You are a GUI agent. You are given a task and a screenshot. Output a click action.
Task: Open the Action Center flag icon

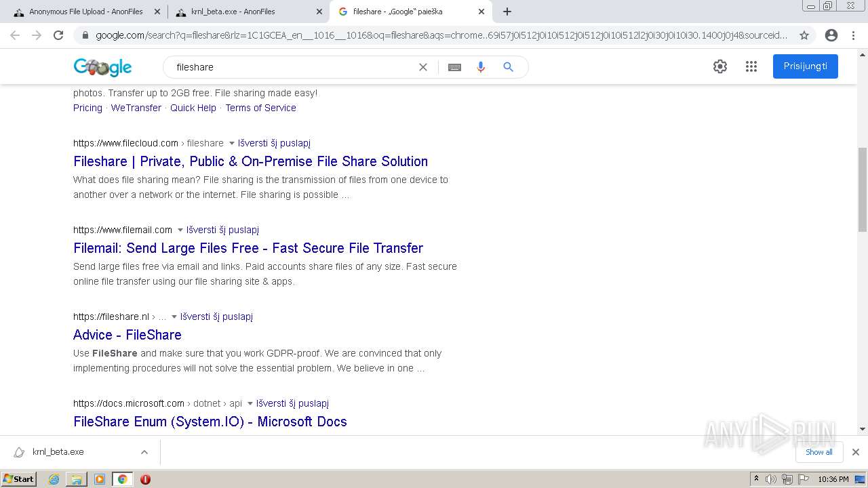pos(803,479)
